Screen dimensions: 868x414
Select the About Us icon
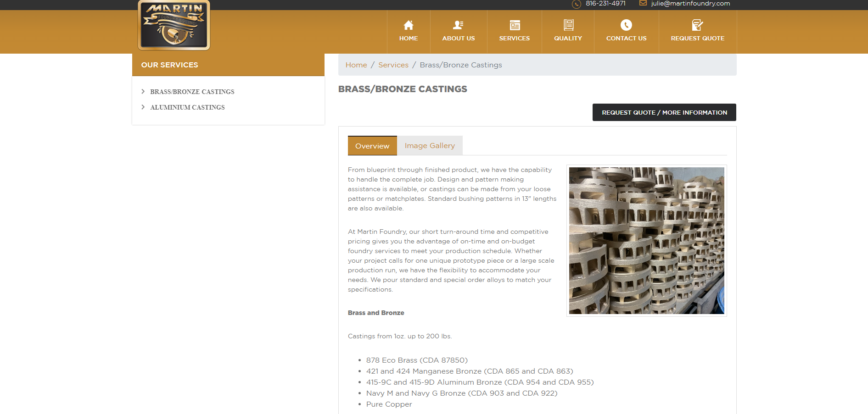tap(458, 25)
